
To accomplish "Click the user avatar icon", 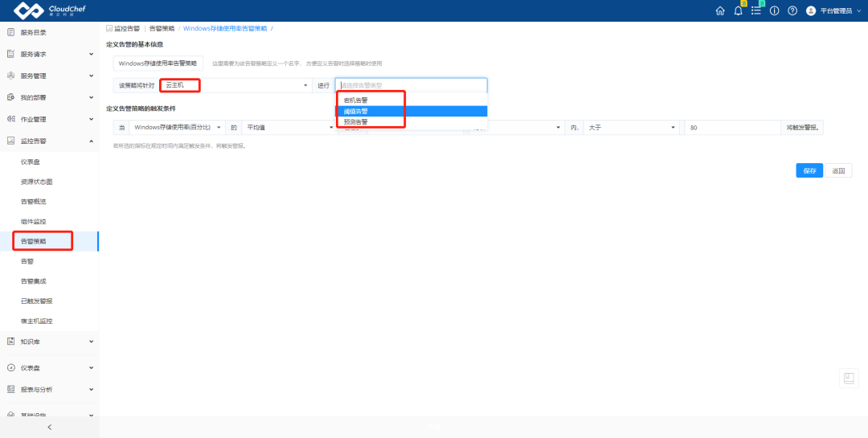I will click(x=810, y=10).
